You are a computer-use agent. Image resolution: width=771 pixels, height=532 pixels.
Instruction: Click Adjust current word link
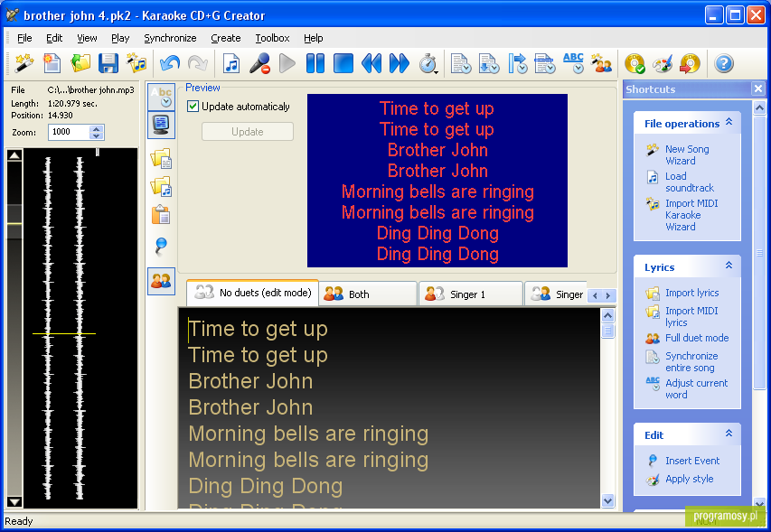[696, 388]
